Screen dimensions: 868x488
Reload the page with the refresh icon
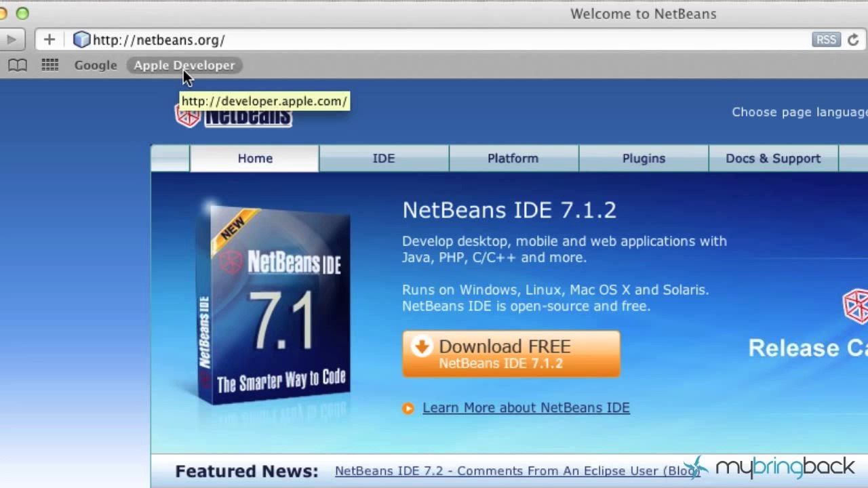coord(853,40)
